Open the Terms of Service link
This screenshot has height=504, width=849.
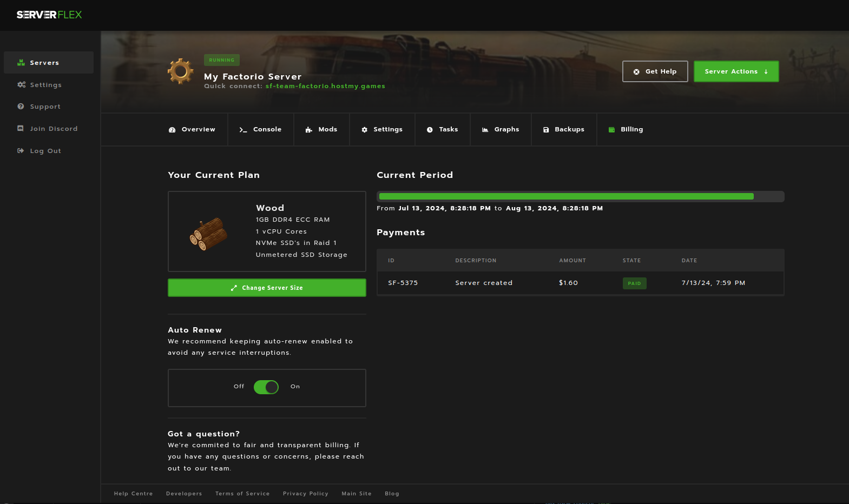(x=242, y=494)
